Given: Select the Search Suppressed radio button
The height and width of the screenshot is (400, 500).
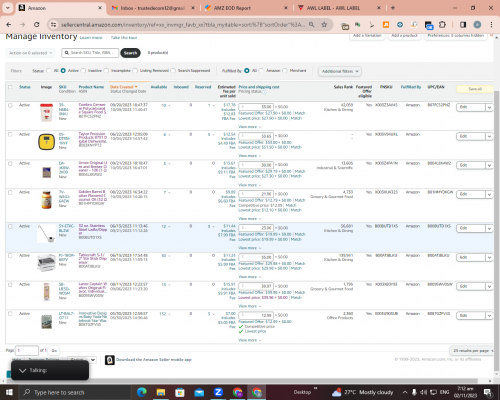Looking at the screenshot, I should [173, 71].
